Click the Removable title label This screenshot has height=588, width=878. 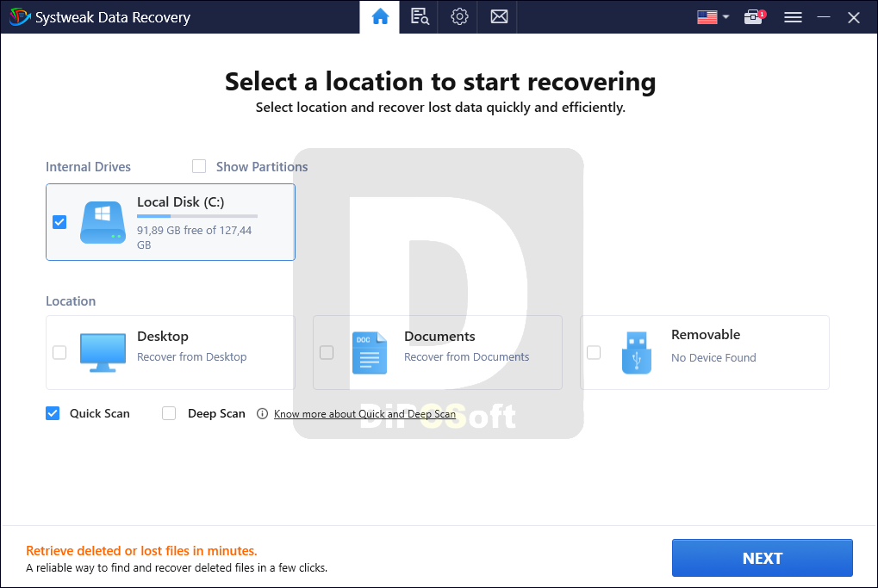tap(706, 335)
